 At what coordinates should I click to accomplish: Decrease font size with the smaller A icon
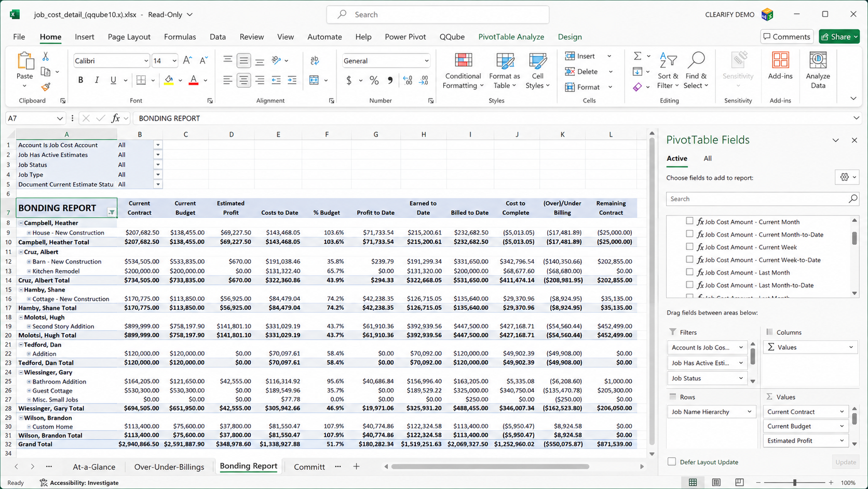click(x=204, y=61)
